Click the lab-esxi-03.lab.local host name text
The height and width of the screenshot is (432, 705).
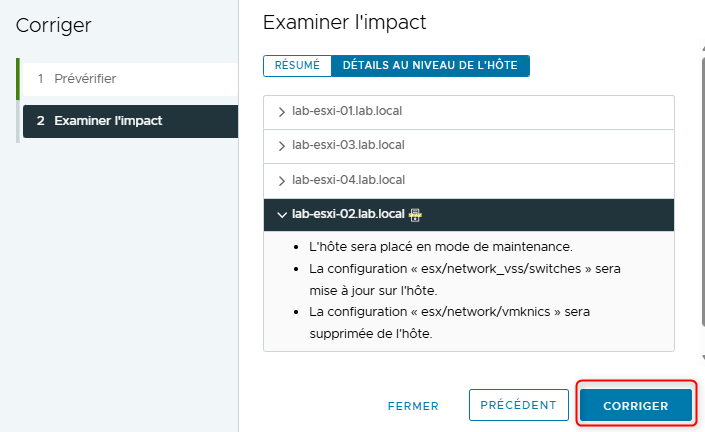click(348, 146)
